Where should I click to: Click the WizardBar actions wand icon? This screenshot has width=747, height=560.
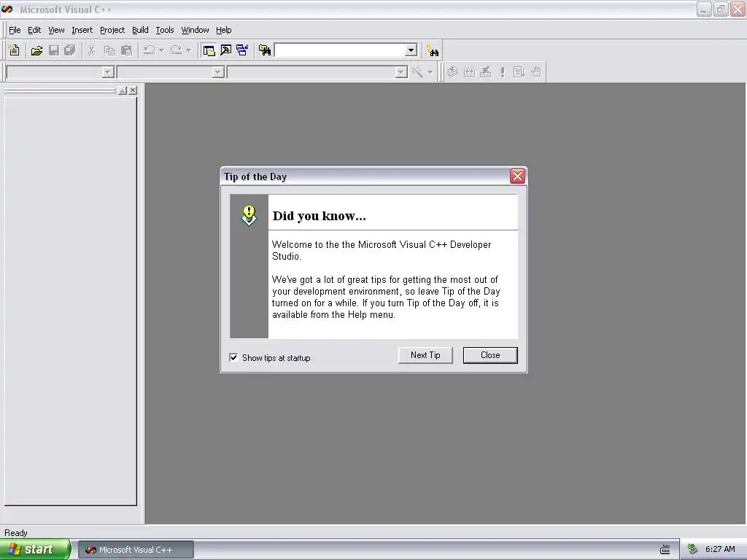click(x=417, y=72)
